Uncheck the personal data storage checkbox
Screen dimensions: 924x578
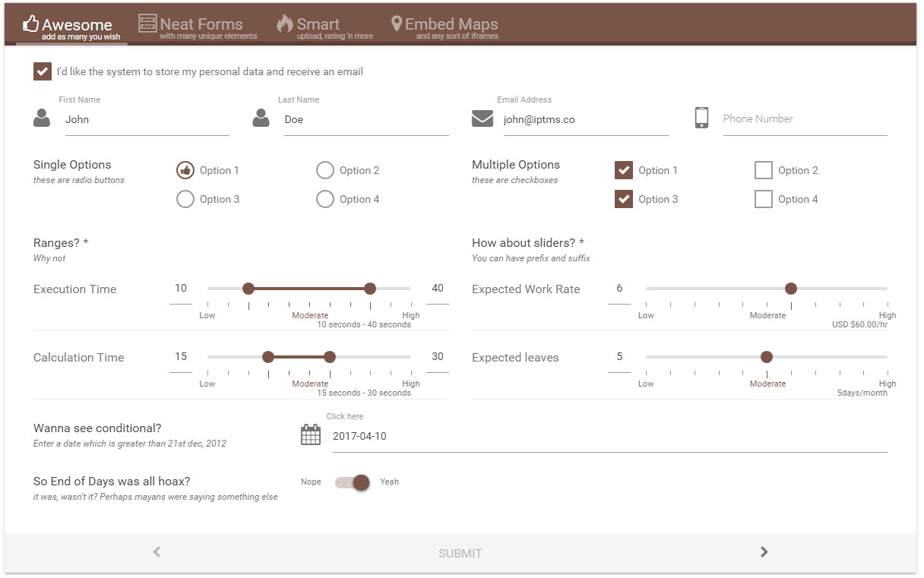point(43,71)
